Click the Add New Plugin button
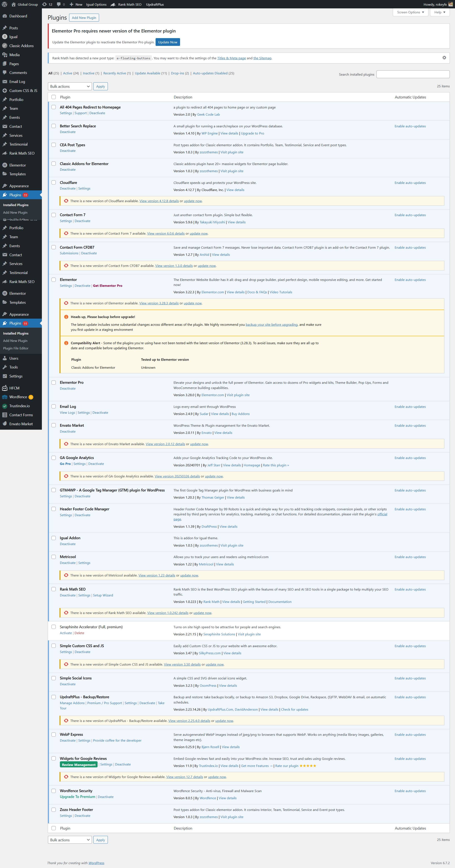Image resolution: width=455 pixels, height=868 pixels. coord(84,18)
